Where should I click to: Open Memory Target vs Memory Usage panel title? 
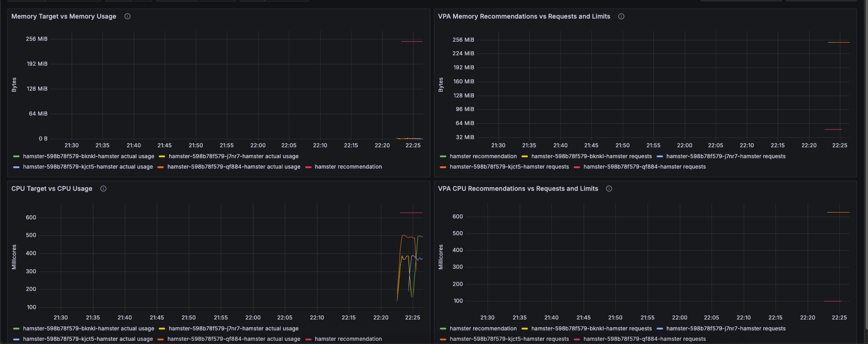[x=63, y=16]
